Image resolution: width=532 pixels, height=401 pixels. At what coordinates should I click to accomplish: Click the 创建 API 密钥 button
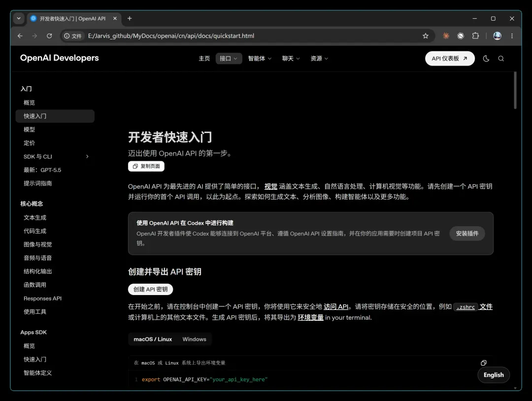pyautogui.click(x=150, y=289)
